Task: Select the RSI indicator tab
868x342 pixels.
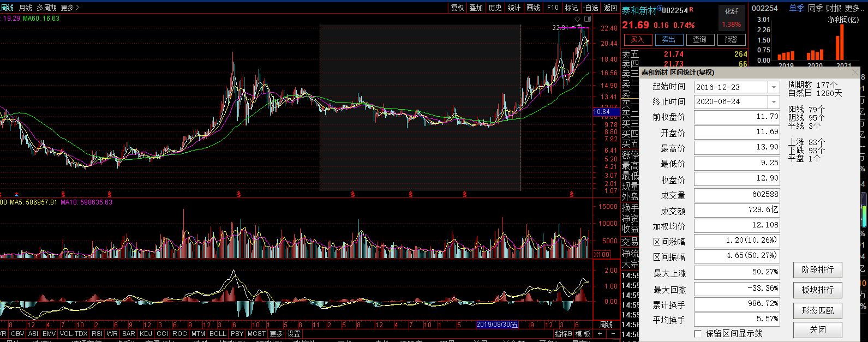Action: click(x=97, y=334)
